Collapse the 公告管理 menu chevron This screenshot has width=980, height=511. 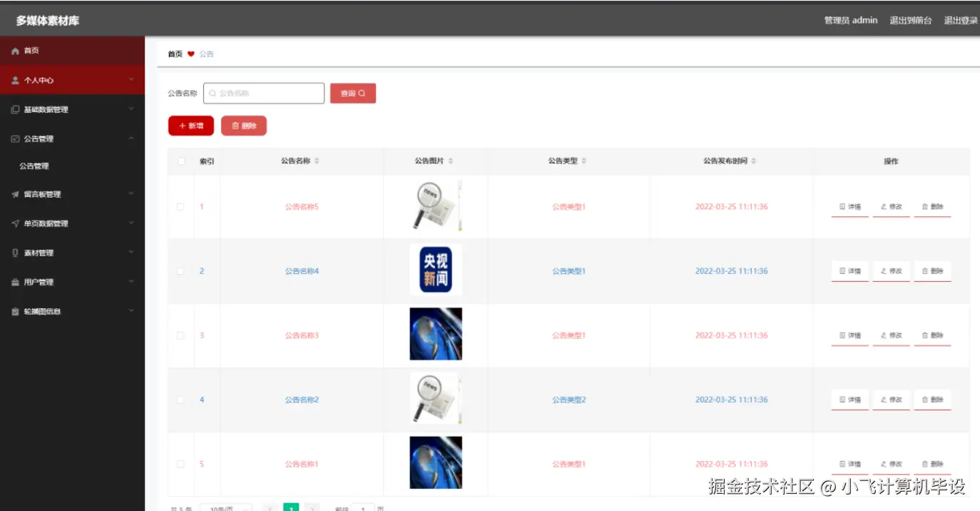[131, 138]
